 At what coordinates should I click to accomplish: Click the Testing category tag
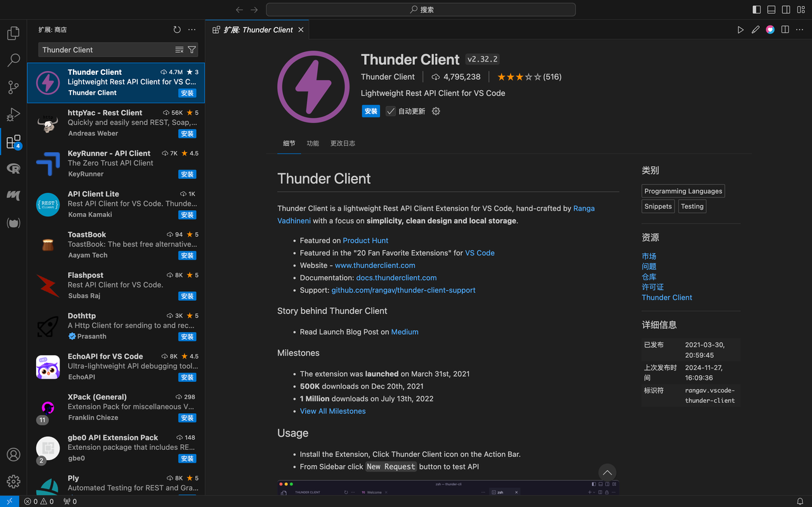click(x=692, y=206)
